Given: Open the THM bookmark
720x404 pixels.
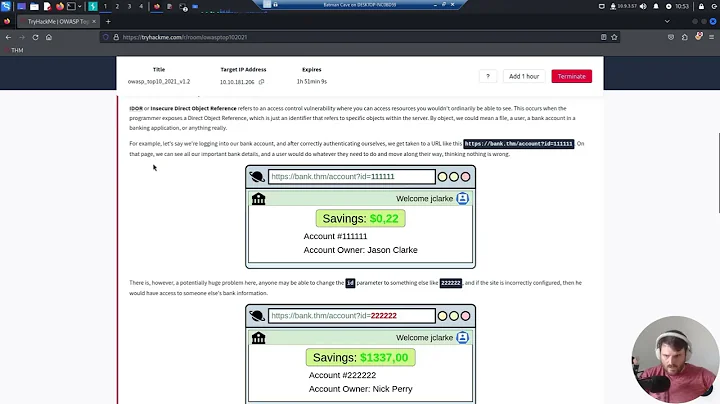Looking at the screenshot, I should (x=14, y=50).
